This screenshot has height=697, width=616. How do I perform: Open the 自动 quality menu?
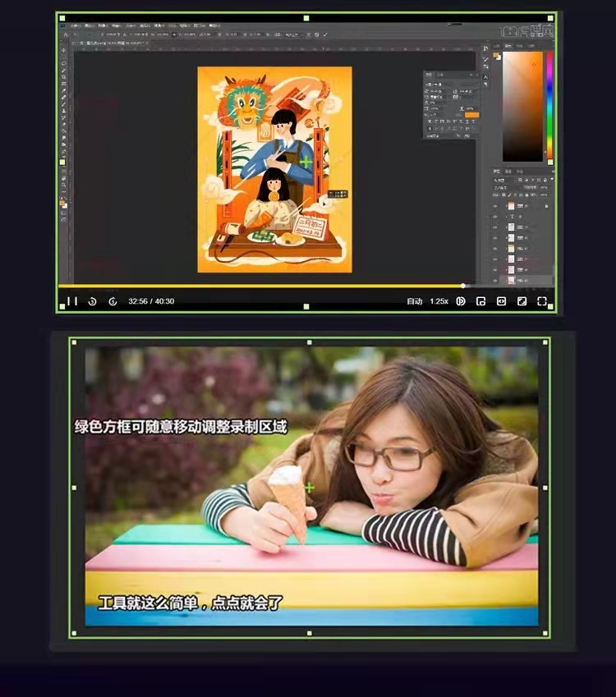415,301
